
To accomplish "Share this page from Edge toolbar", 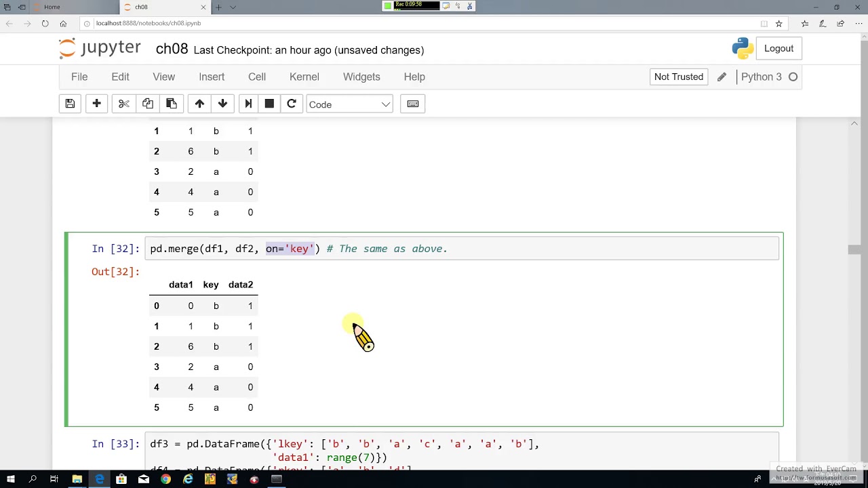I will click(x=840, y=23).
